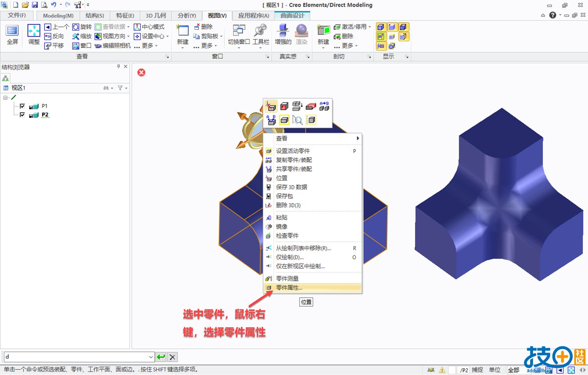Click the print preview icon in quick access toolbar

(44, 5)
